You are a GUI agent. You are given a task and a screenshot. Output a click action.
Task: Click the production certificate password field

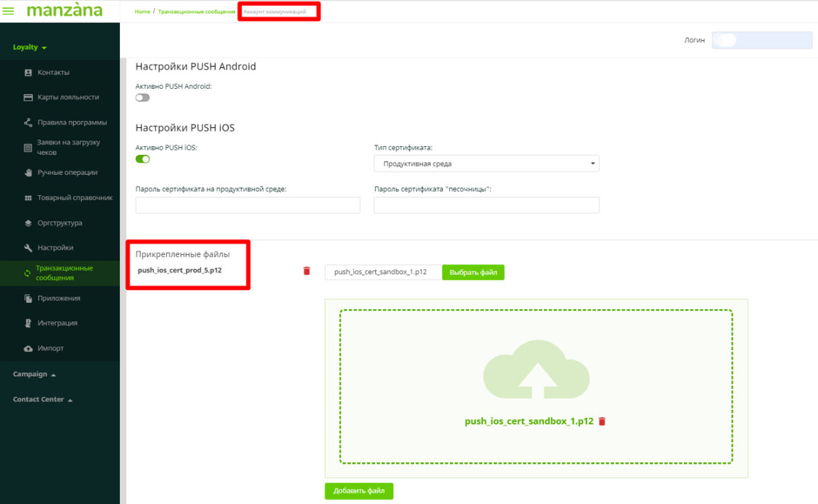pyautogui.click(x=248, y=205)
